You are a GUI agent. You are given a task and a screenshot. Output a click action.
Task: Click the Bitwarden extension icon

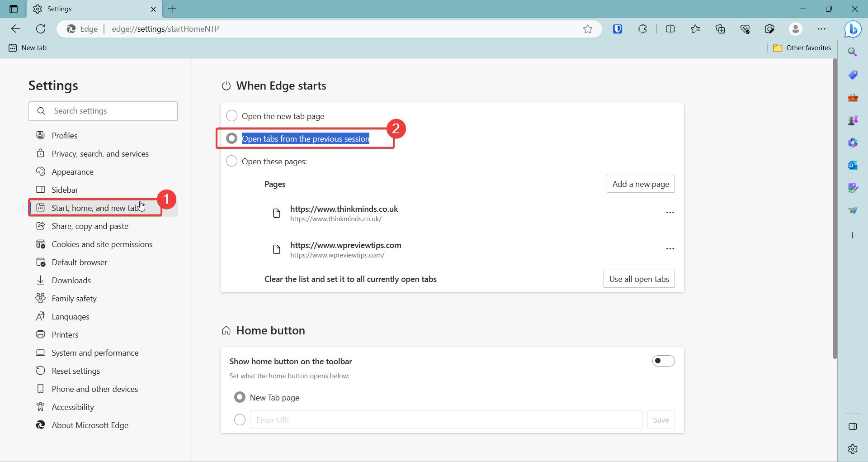point(618,29)
